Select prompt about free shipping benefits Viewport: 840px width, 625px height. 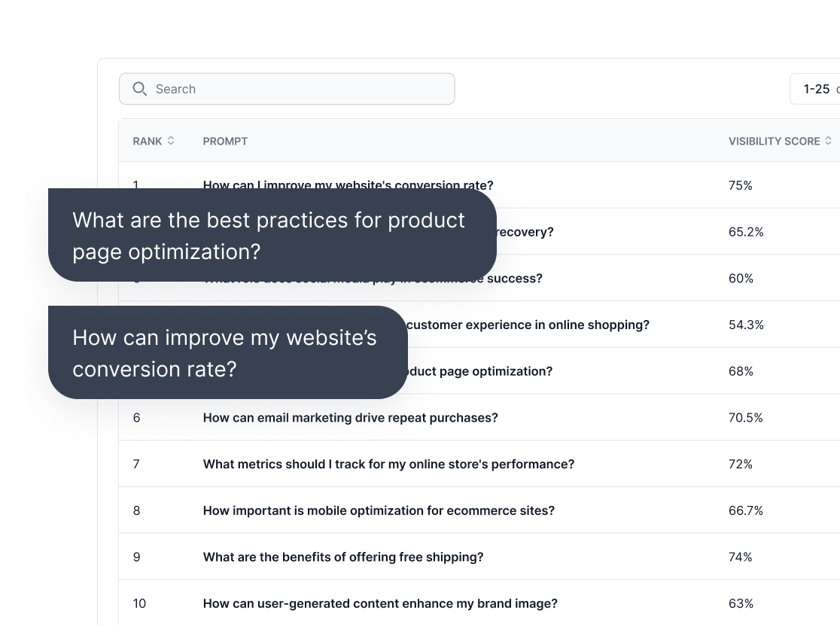point(343,557)
